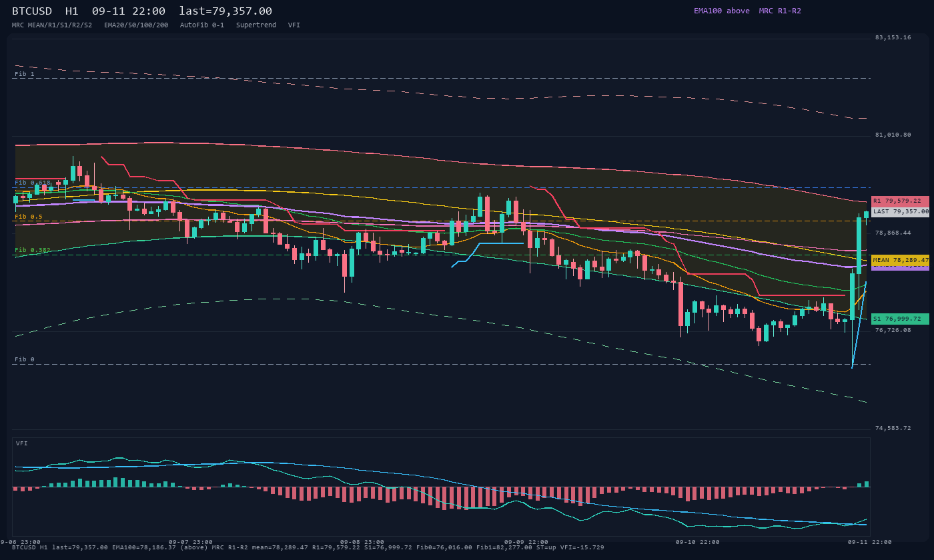Click the VFI panel title label
Image resolution: width=934 pixels, height=560 pixels.
22,443
